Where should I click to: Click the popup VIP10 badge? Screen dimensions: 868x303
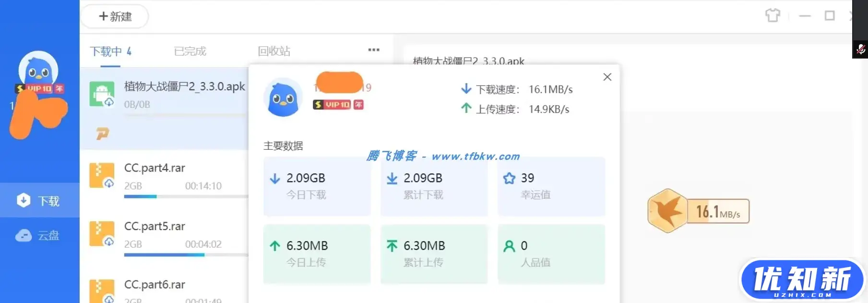pyautogui.click(x=338, y=105)
